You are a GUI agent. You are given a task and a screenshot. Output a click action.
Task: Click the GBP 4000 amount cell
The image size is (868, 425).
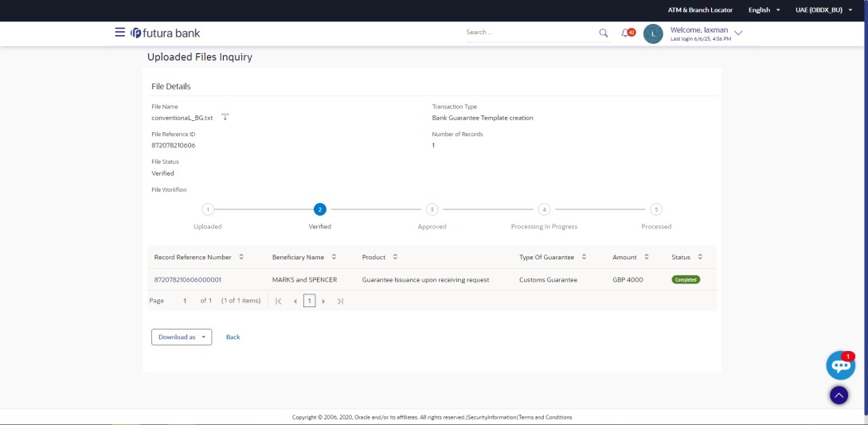pos(628,279)
